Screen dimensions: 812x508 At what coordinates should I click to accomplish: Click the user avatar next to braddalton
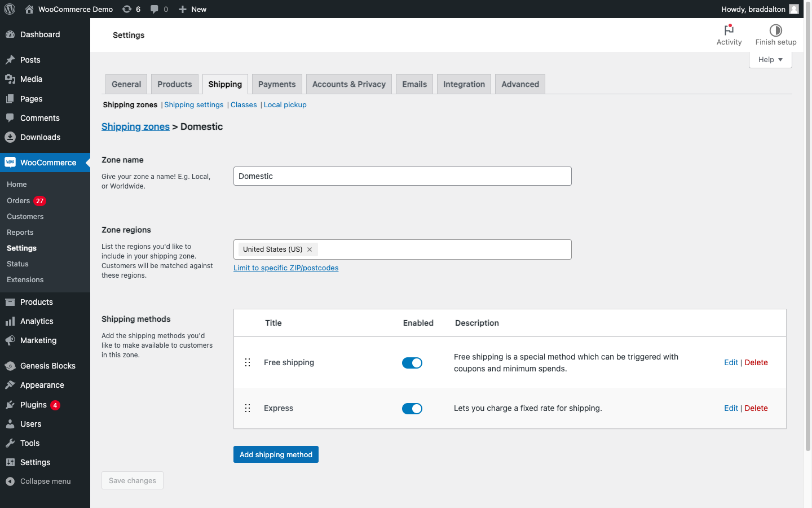pyautogui.click(x=793, y=9)
